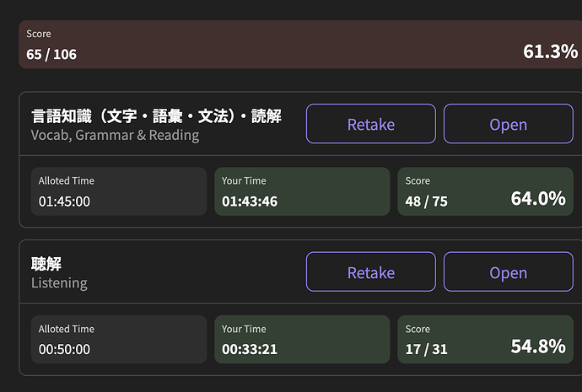Click the overall score banner

coord(295,45)
